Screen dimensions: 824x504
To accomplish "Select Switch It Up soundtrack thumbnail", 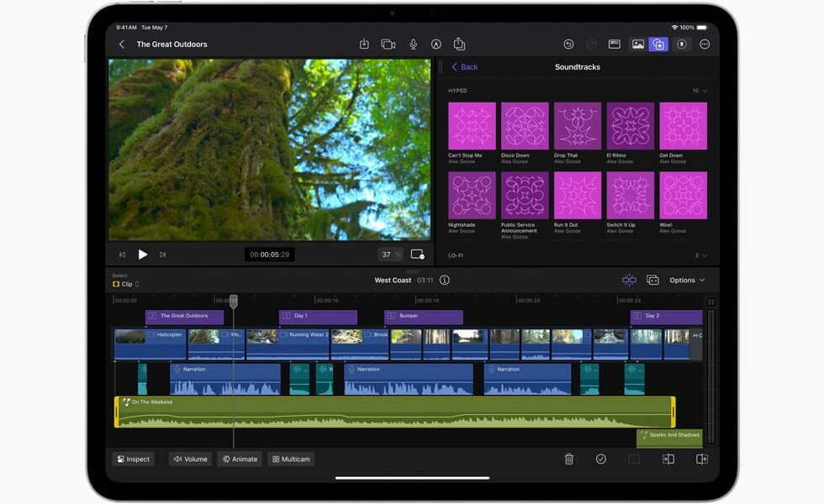I will (x=630, y=195).
